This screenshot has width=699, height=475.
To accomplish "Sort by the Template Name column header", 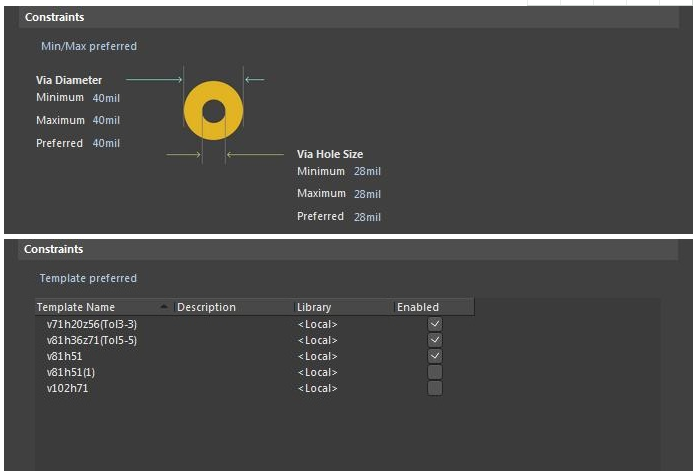I will tap(76, 307).
